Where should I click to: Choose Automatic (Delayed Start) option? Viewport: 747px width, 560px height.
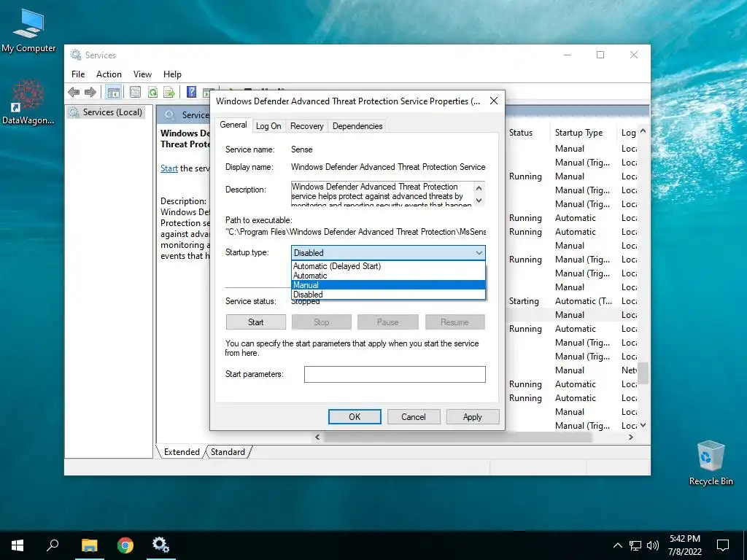point(388,266)
